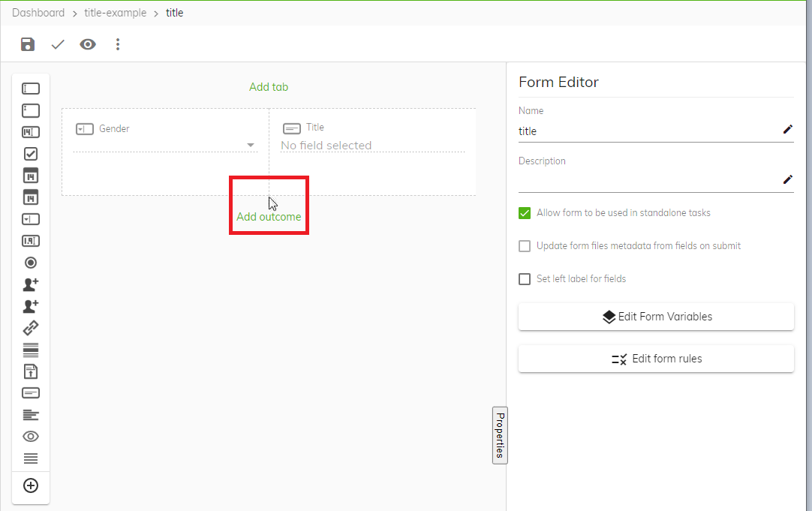This screenshot has height=511, width=812.
Task: Open form preview with the top toolbar eye icon
Action: 88,44
